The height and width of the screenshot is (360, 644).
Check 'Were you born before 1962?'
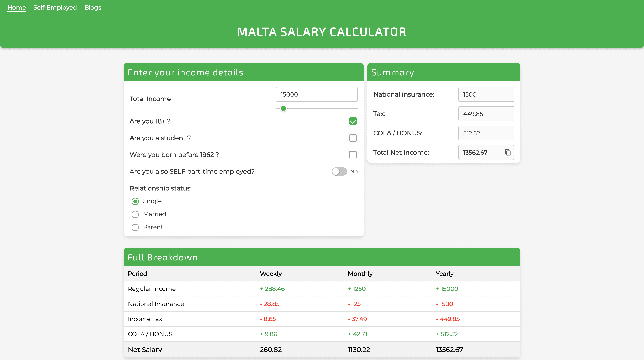353,154
